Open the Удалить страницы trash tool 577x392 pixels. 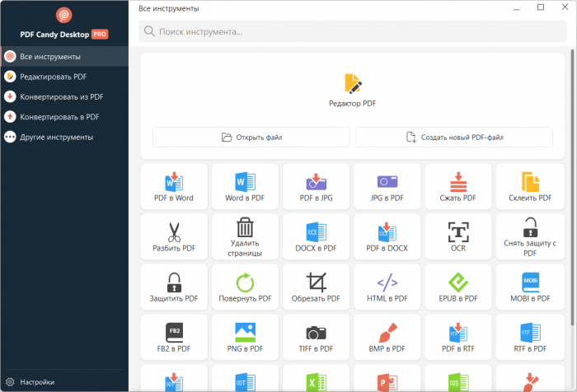point(245,237)
